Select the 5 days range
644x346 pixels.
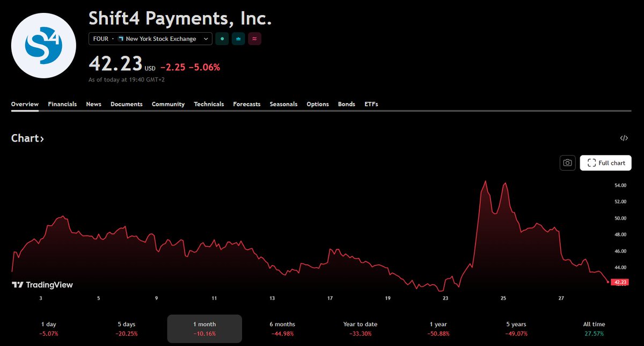point(127,328)
